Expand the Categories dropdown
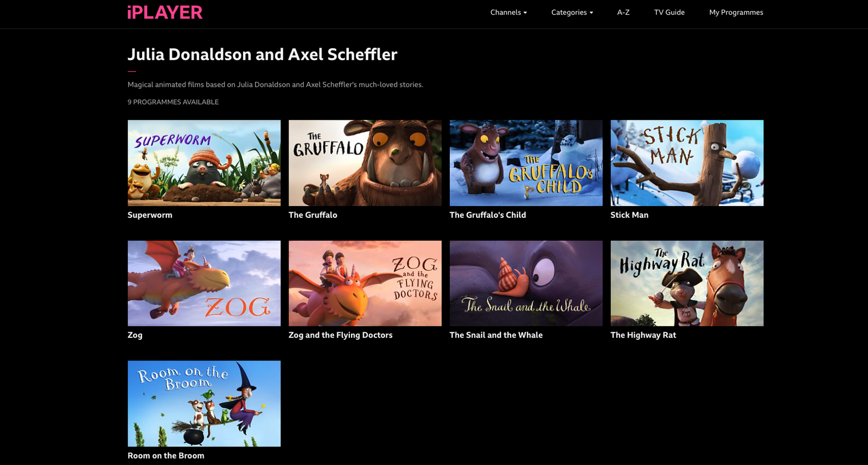 point(572,12)
